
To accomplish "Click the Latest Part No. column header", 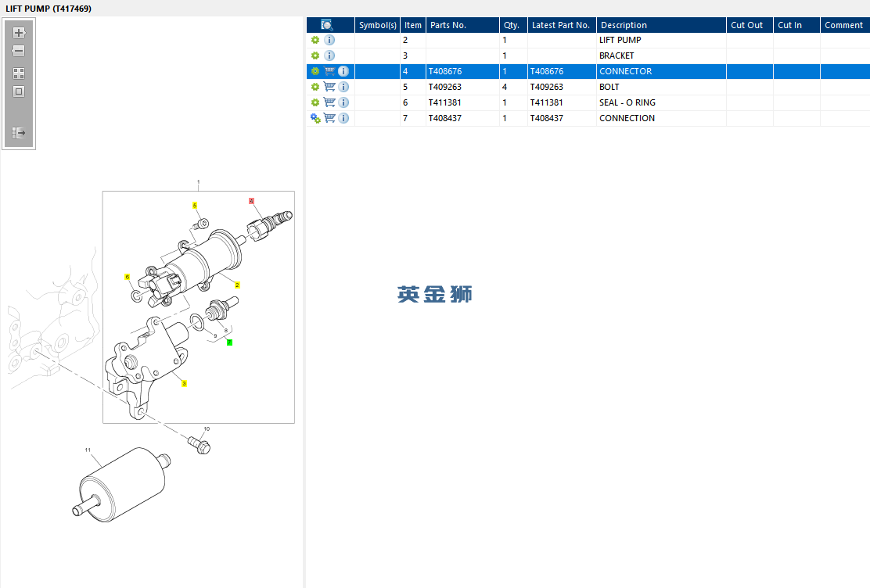I will point(562,25).
